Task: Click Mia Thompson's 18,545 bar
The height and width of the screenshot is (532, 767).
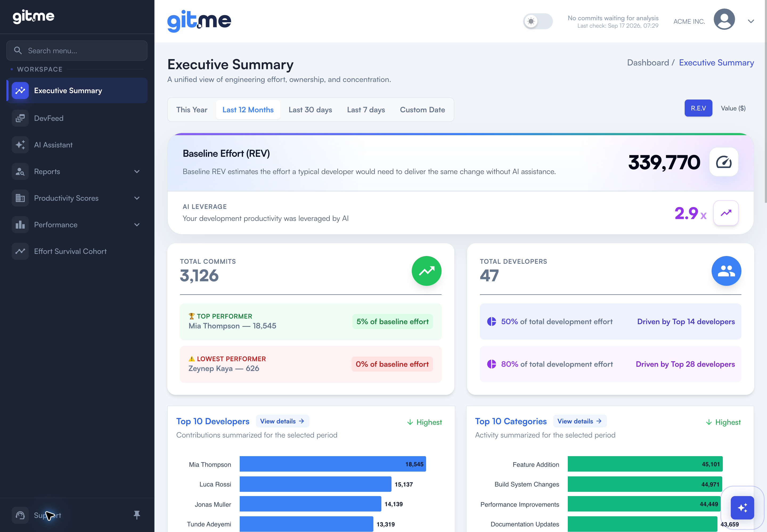Action: (333, 464)
